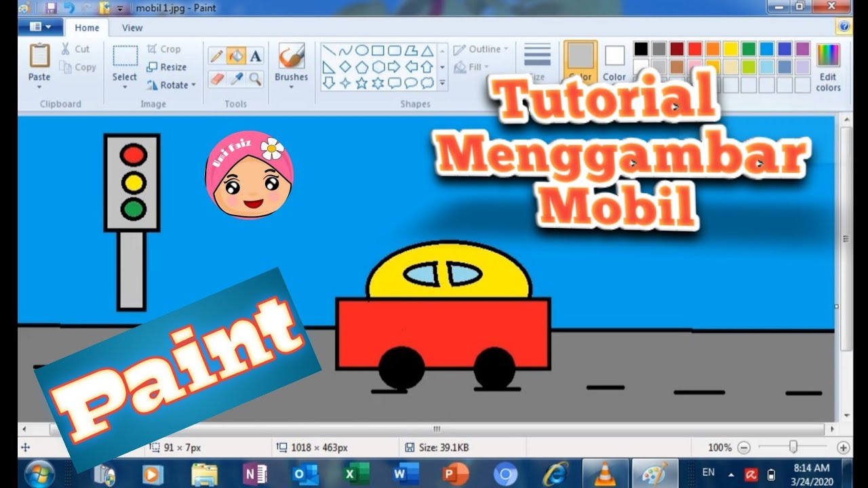Choose the Curve shape
Viewport: 868px width, 488px height.
pos(345,51)
